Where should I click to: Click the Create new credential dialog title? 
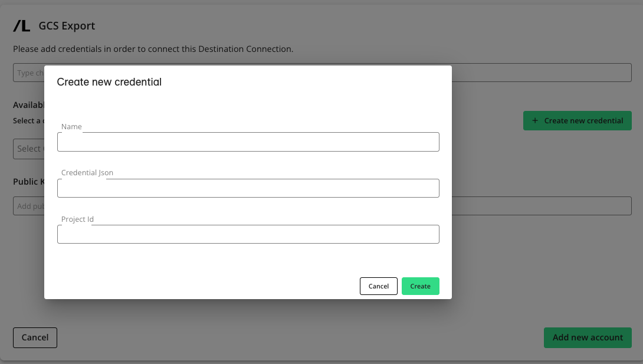pos(109,82)
